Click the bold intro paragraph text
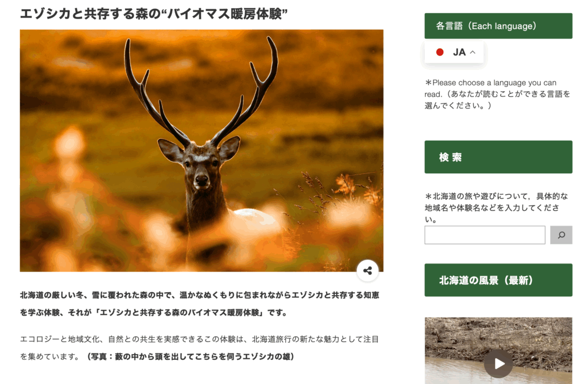588x384 pixels. 199,304
